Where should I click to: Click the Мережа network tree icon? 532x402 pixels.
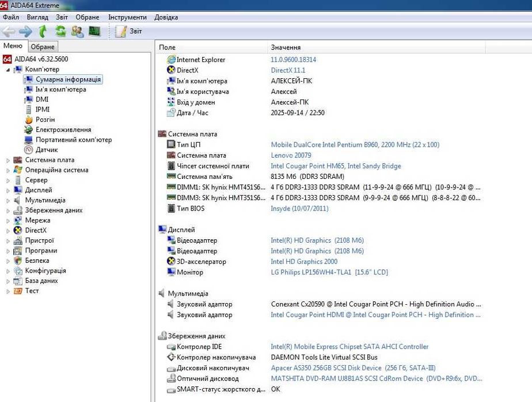[x=18, y=220]
